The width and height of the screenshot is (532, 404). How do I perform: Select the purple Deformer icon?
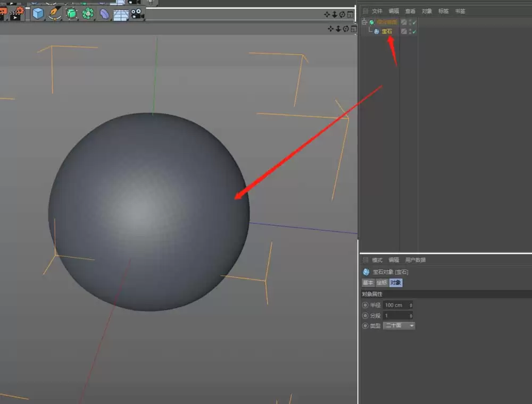[x=104, y=13]
